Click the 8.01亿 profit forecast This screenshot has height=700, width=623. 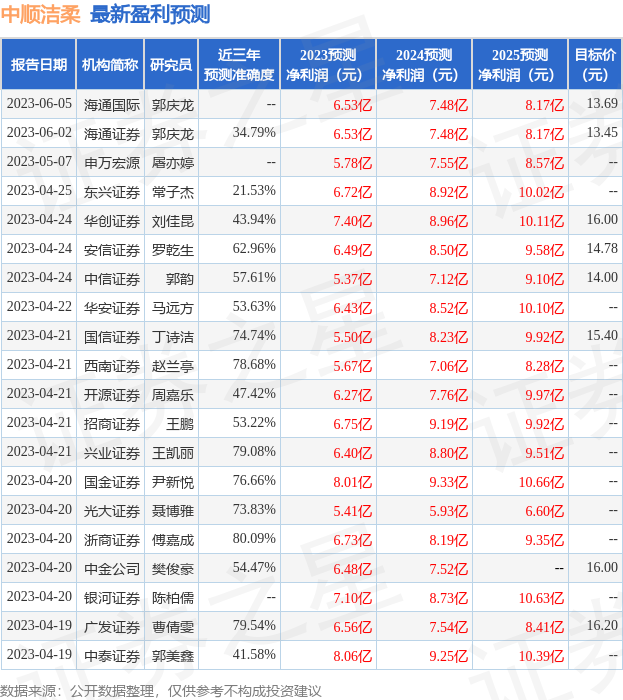[353, 482]
